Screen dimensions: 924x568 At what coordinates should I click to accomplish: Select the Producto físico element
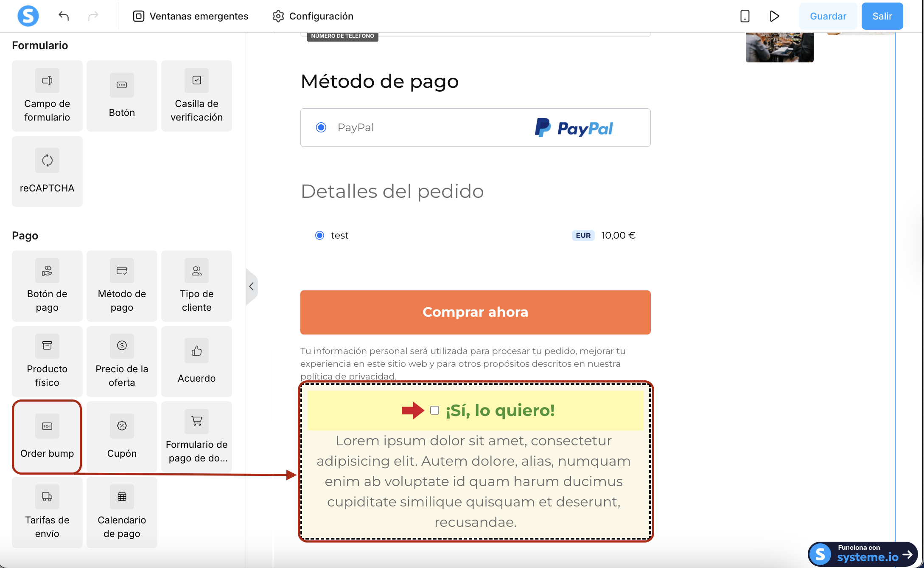click(x=47, y=361)
